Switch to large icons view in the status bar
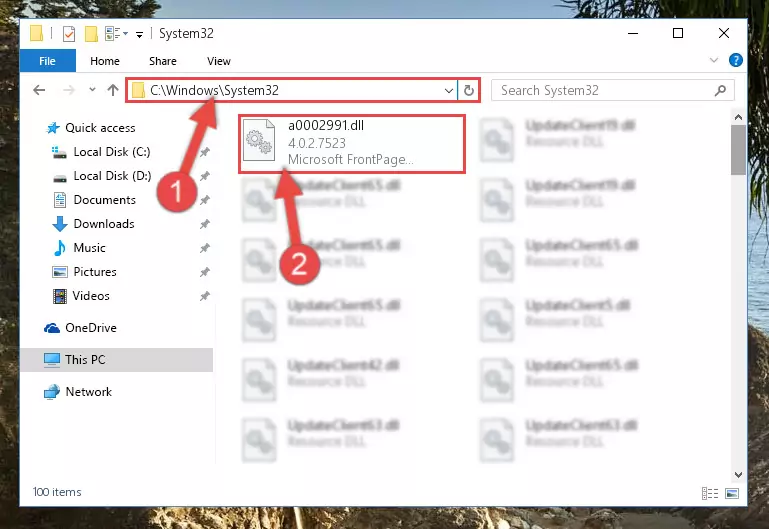 coord(732,493)
